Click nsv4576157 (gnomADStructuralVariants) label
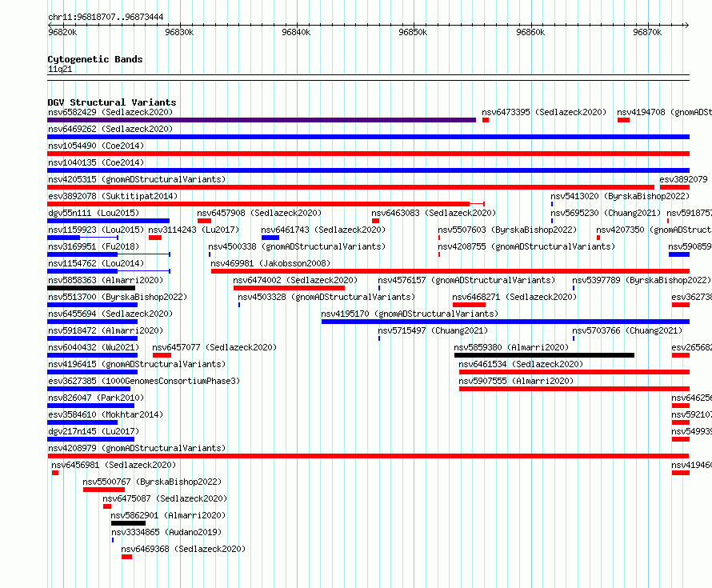The height and width of the screenshot is (588, 712). (x=466, y=280)
